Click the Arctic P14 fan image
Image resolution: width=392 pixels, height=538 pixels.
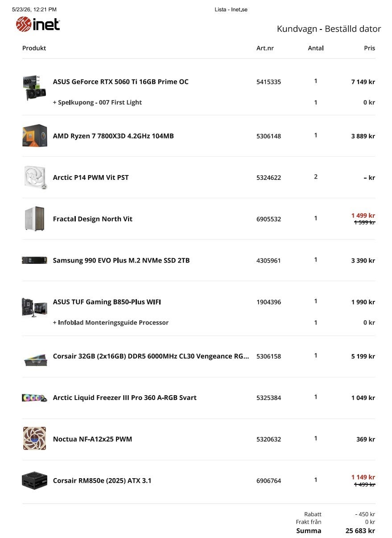(x=34, y=177)
